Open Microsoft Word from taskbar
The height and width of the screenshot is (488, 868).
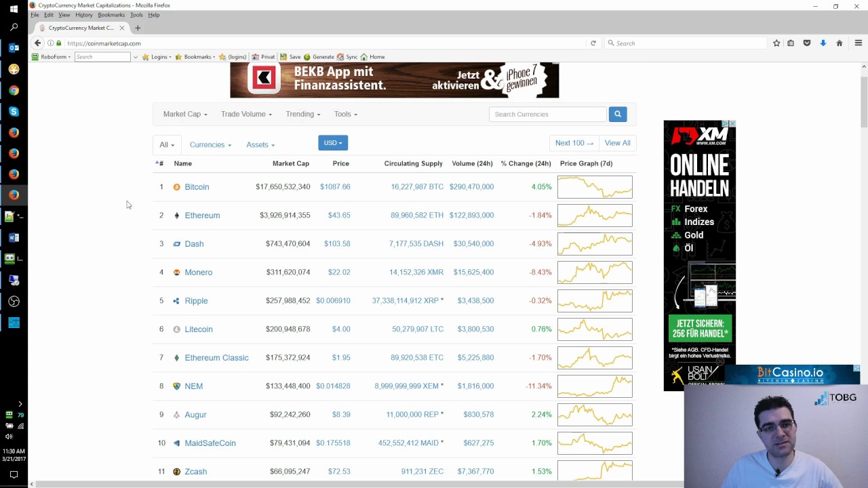pyautogui.click(x=14, y=237)
